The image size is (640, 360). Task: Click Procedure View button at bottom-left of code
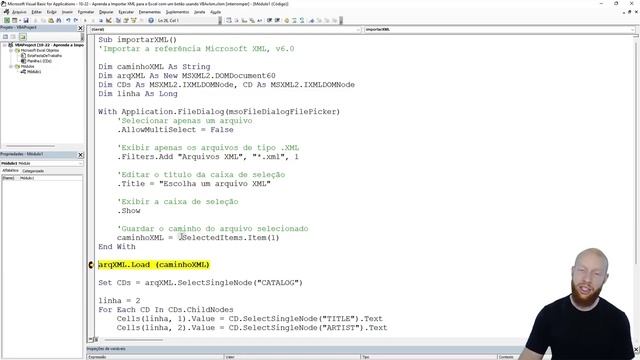click(90, 340)
